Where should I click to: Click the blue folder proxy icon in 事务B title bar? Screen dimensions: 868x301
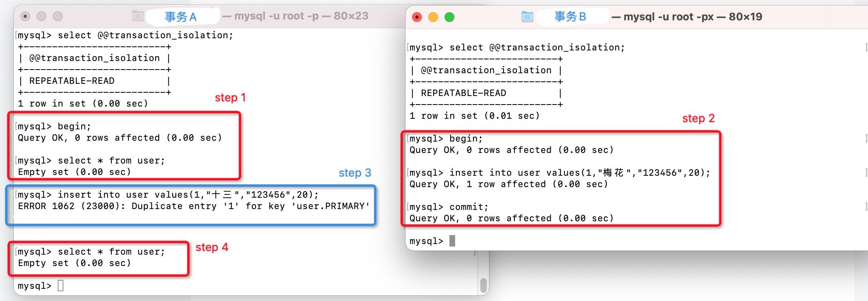click(527, 17)
